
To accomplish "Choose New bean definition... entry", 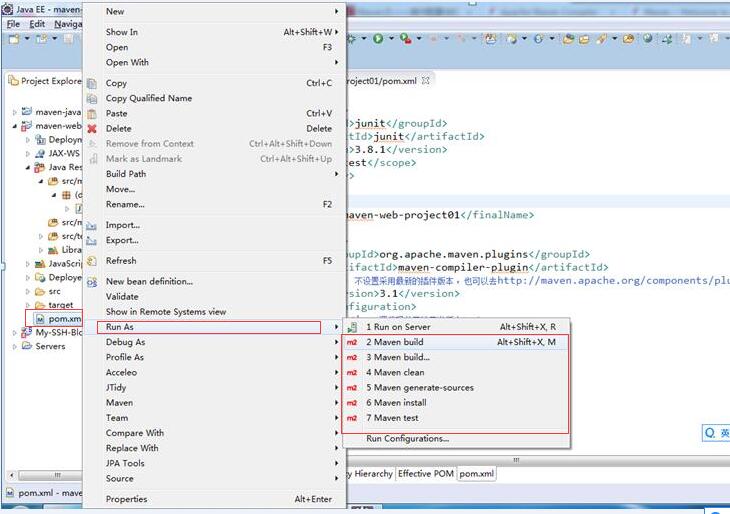I will 215,282.
